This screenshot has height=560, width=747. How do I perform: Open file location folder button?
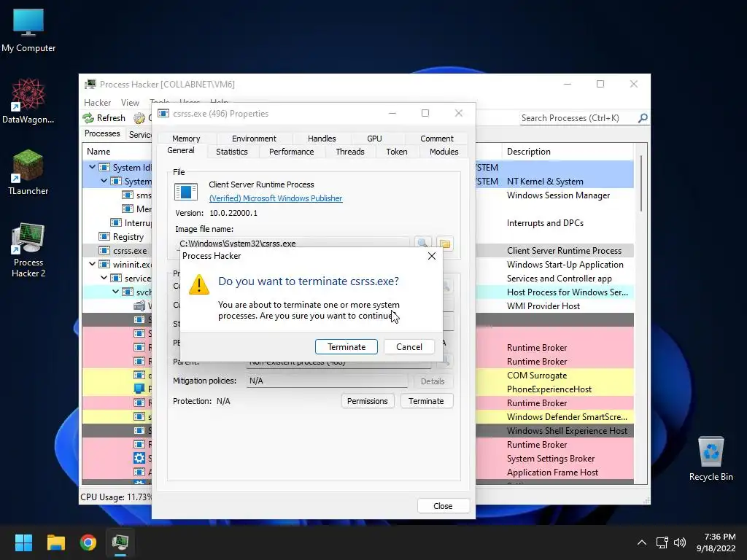tap(444, 244)
